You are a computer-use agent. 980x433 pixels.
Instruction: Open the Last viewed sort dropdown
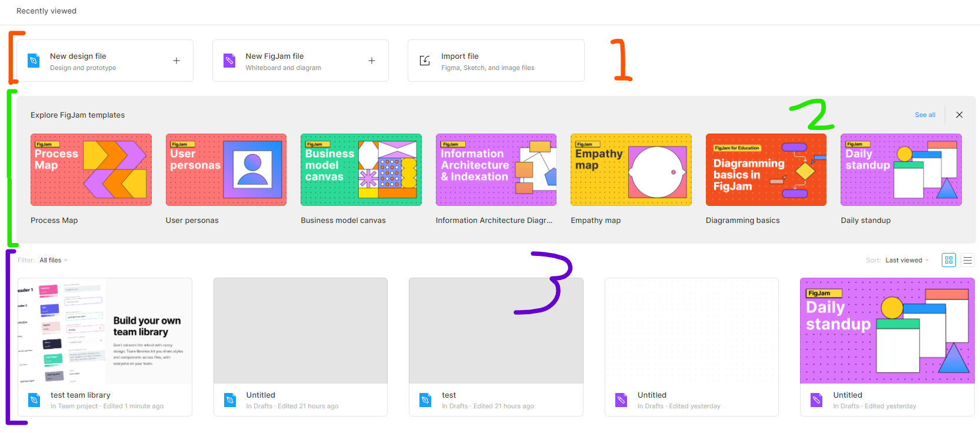pyautogui.click(x=907, y=260)
